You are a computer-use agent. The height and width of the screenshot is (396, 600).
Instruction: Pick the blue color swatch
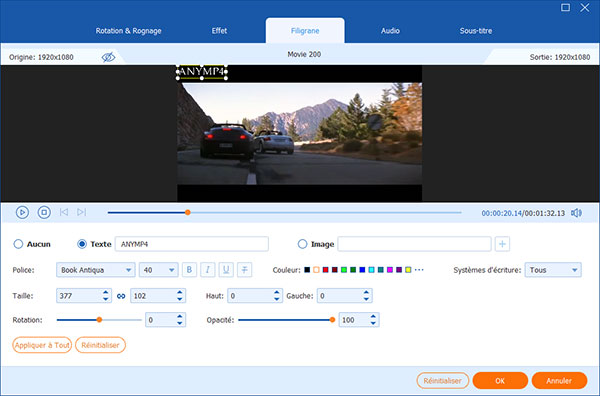[362, 270]
